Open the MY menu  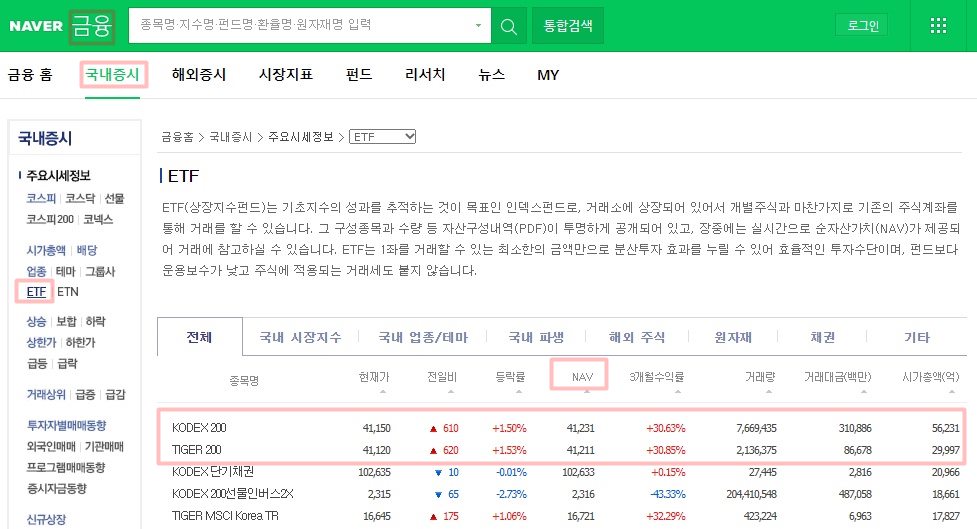(x=548, y=75)
